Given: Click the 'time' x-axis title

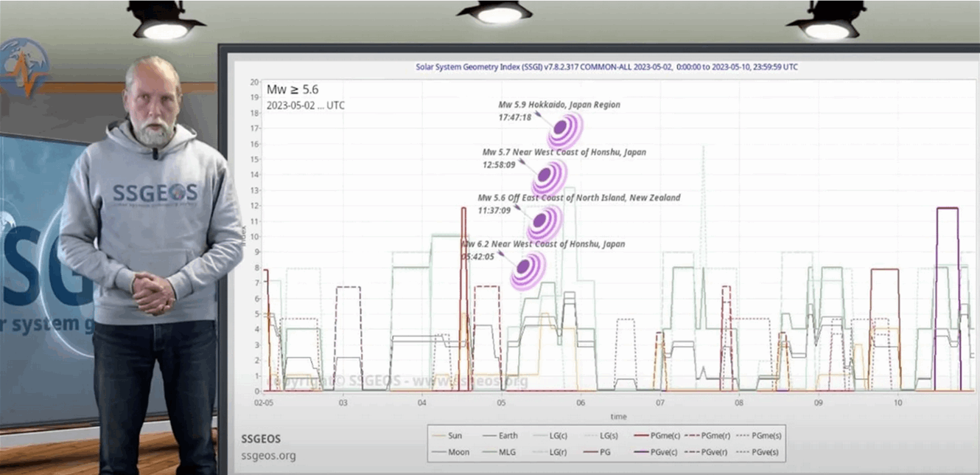Looking at the screenshot, I should click(618, 417).
